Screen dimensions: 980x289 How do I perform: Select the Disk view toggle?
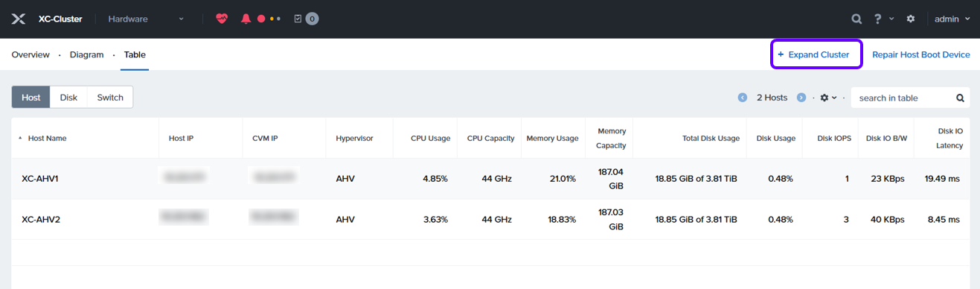pos(68,98)
